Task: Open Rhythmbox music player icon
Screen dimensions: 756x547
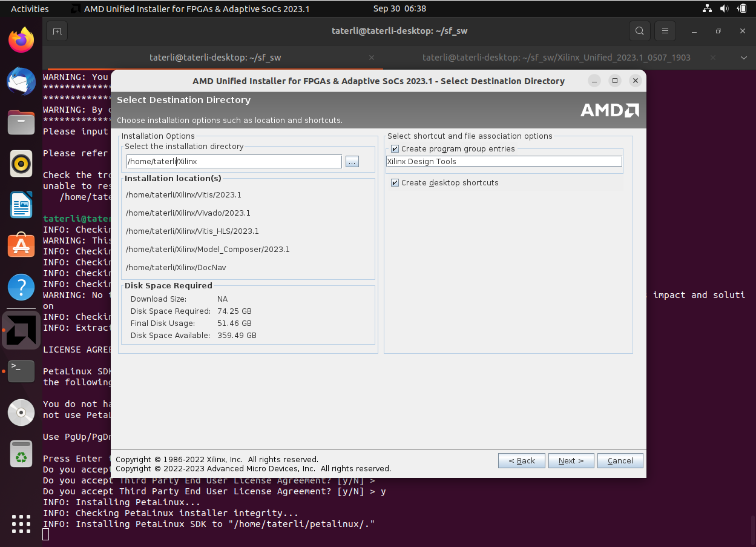Action: click(x=21, y=164)
